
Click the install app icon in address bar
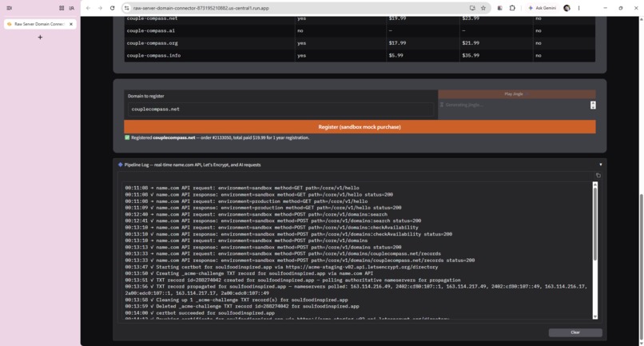coord(472,8)
